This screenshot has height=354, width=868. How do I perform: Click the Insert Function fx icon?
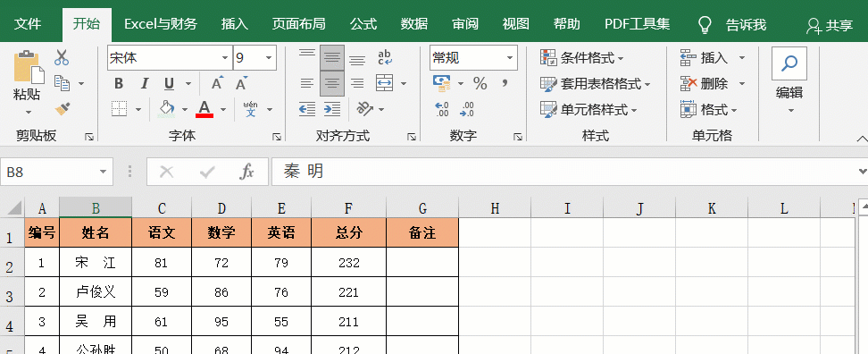(246, 173)
